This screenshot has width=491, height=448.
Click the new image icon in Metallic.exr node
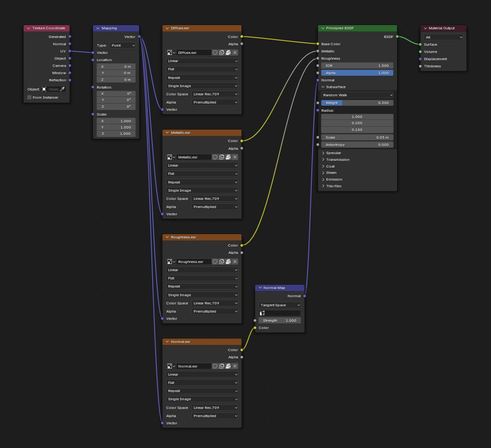(222, 157)
